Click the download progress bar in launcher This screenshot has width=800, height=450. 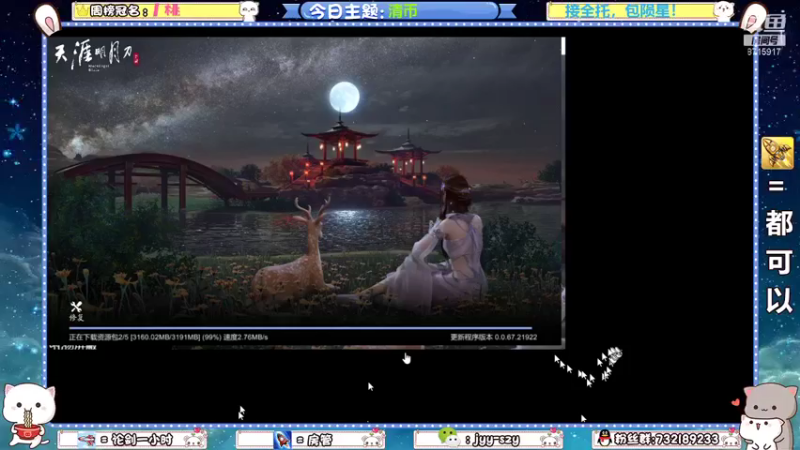point(301,328)
